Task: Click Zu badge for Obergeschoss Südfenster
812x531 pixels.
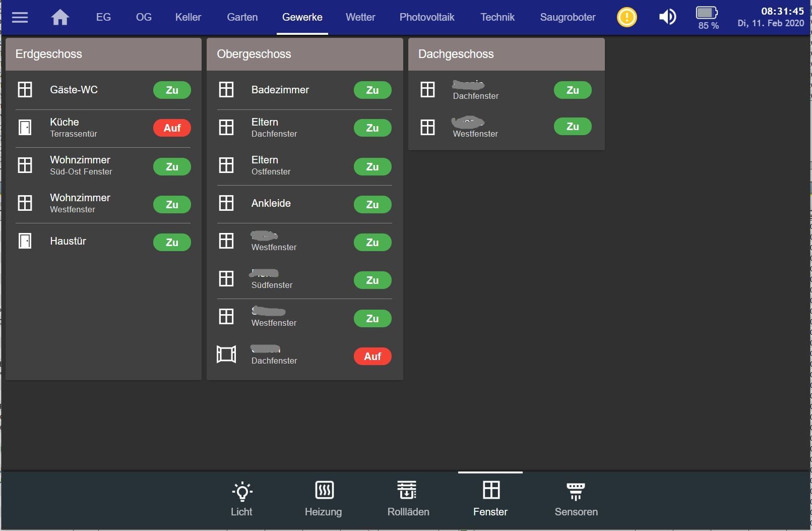Action: [x=372, y=280]
